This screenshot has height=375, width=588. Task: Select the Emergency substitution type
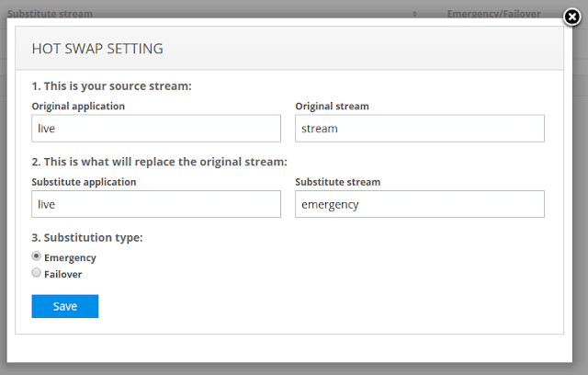(x=37, y=257)
